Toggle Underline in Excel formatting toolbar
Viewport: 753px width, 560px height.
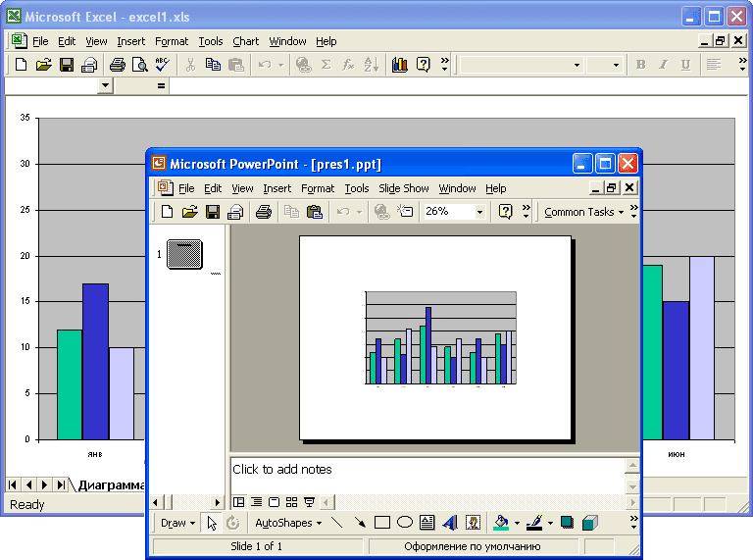coord(685,65)
